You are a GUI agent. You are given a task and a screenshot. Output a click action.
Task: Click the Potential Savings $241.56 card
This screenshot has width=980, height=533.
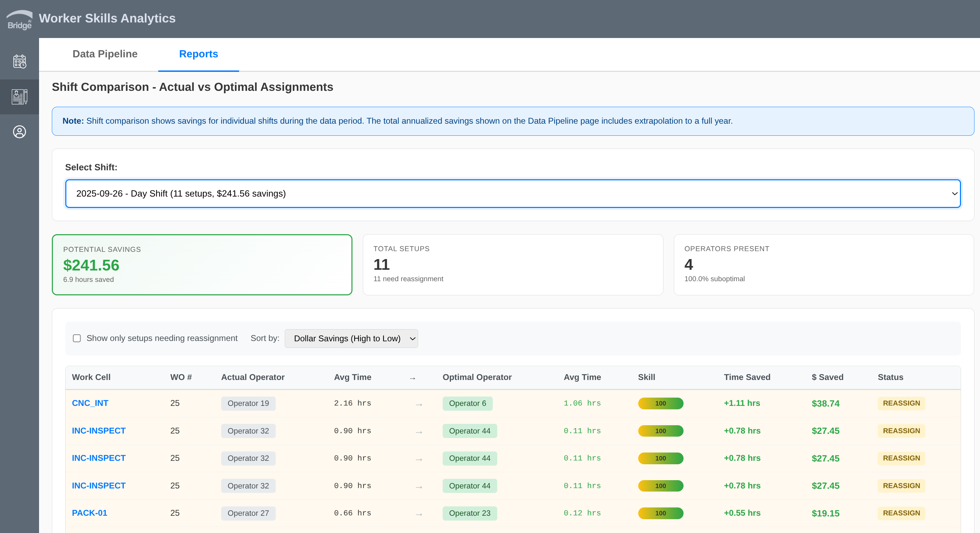coord(202,265)
